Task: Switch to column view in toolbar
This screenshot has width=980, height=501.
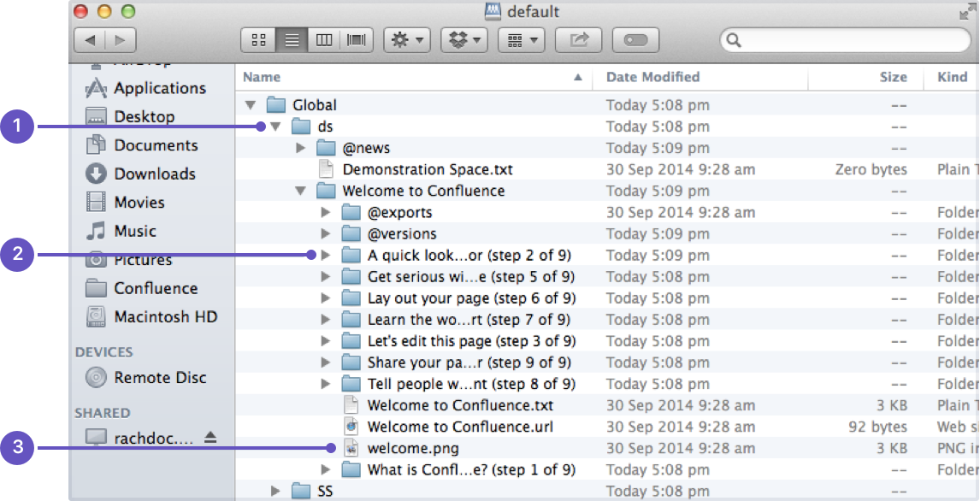Action: pos(324,40)
